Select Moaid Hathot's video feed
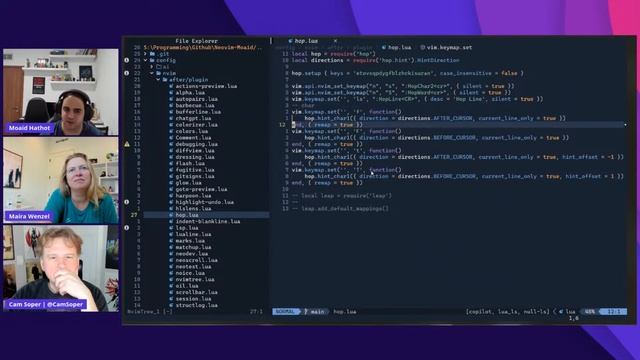Image resolution: width=640 pixels, height=360 pixels. (61, 92)
